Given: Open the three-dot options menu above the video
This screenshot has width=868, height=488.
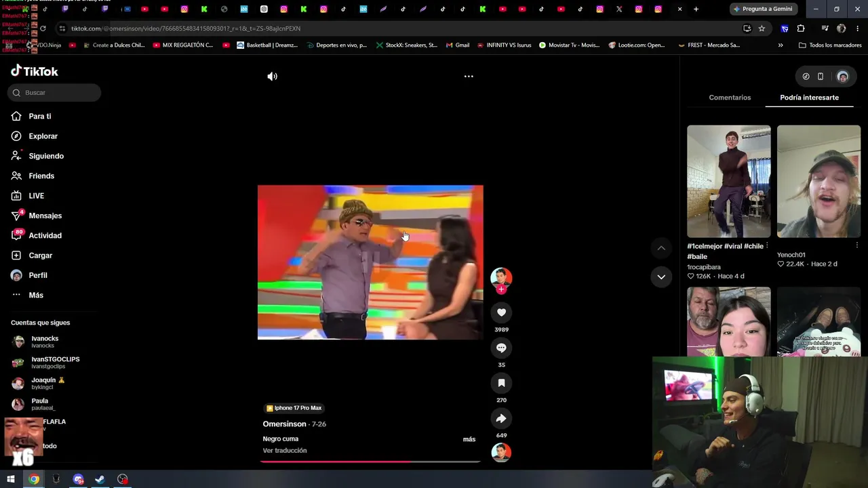Looking at the screenshot, I should click(469, 77).
